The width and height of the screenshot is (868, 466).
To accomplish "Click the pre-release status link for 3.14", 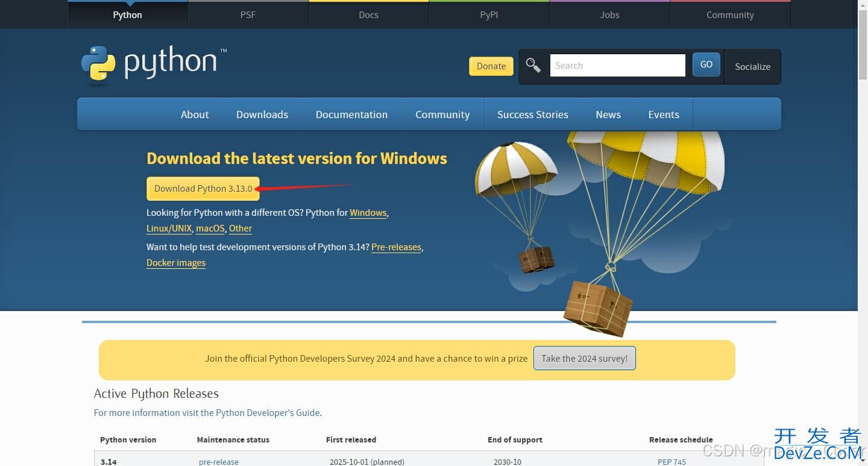I will pyautogui.click(x=219, y=462).
